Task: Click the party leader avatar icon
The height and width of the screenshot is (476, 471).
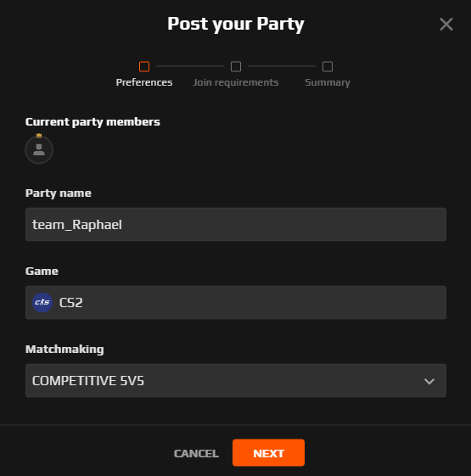Action: tap(39, 149)
